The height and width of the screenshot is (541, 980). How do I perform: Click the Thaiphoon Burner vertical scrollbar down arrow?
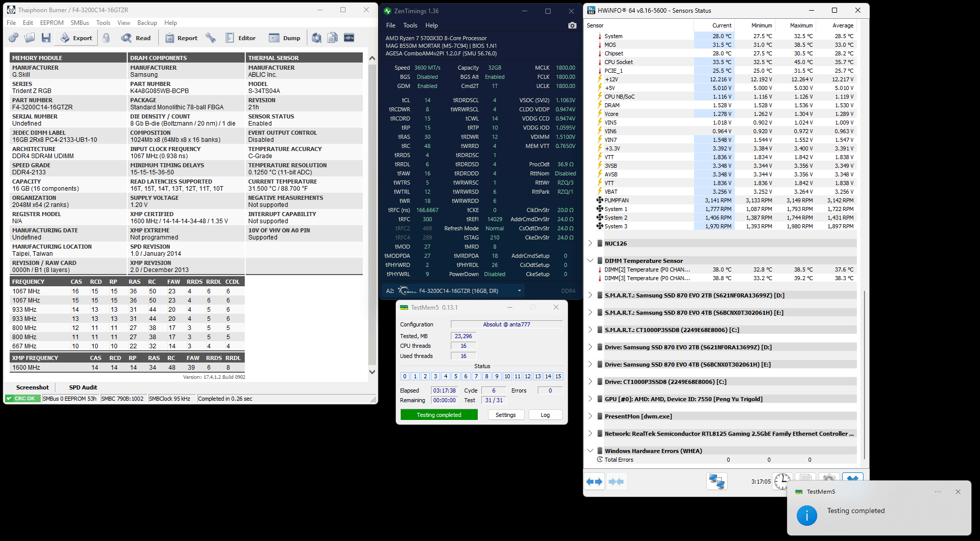pyautogui.click(x=372, y=372)
